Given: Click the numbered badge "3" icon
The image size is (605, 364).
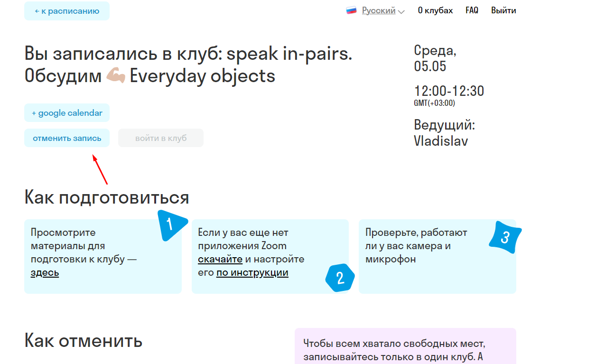Looking at the screenshot, I should click(x=504, y=236).
